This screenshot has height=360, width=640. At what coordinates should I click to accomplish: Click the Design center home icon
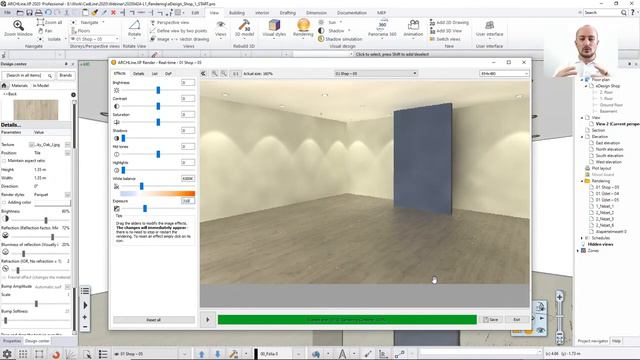4,85
